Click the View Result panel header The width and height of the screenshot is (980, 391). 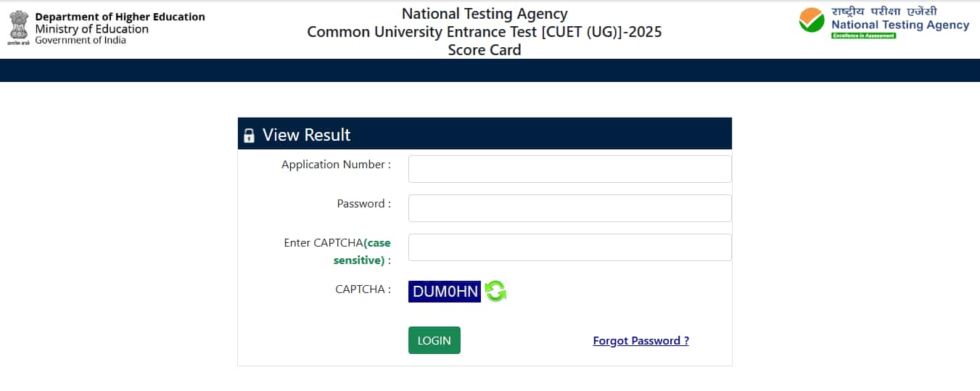[485, 134]
